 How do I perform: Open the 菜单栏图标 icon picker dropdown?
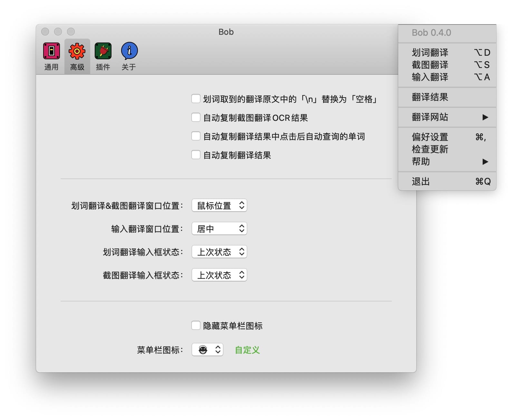pos(207,350)
